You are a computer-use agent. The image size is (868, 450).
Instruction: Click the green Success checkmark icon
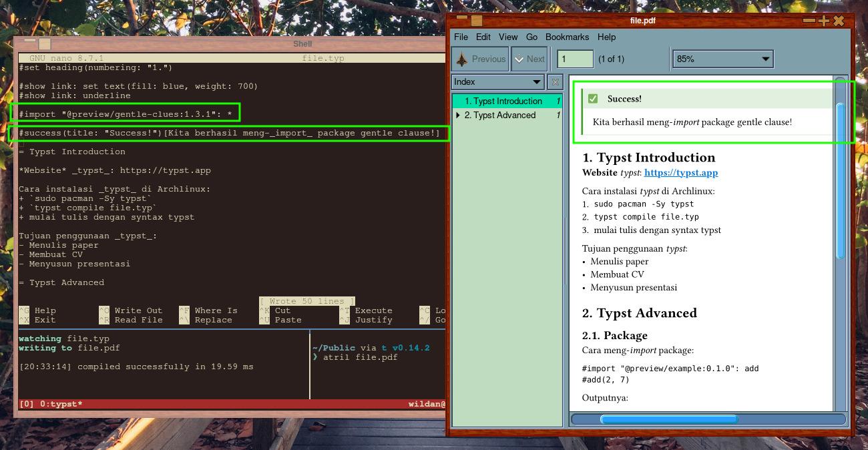click(593, 99)
